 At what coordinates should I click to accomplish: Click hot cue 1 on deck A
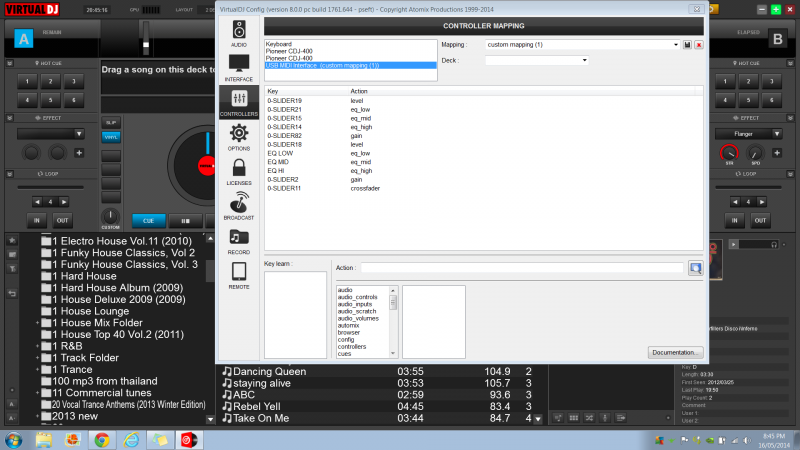[x=28, y=81]
